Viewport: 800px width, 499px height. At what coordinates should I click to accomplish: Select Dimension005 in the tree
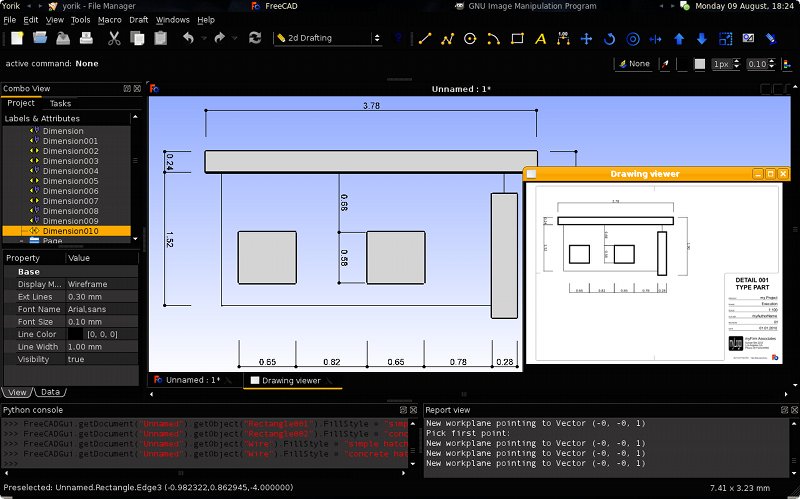pos(70,181)
